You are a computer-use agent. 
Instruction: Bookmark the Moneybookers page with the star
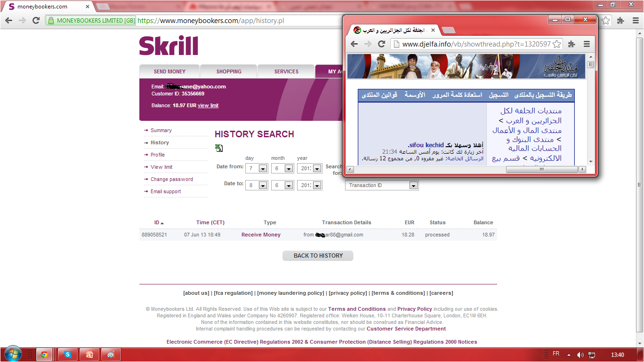point(606,21)
